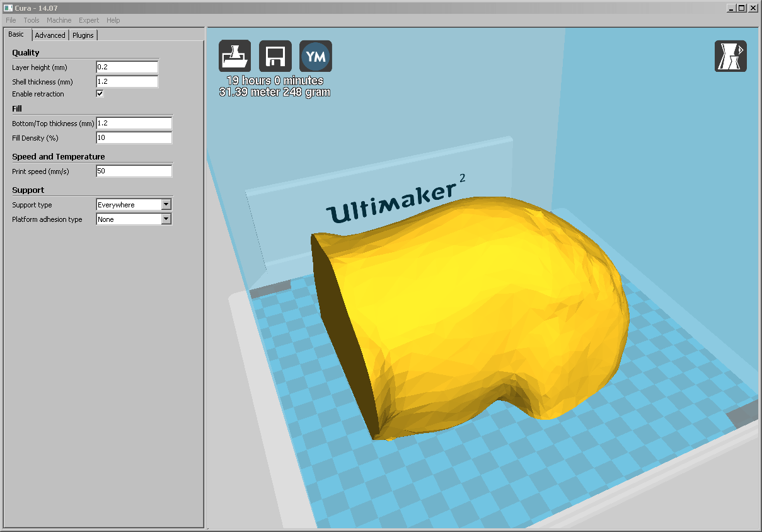Click the '31.39 meter 248 gram' text

coord(275,92)
